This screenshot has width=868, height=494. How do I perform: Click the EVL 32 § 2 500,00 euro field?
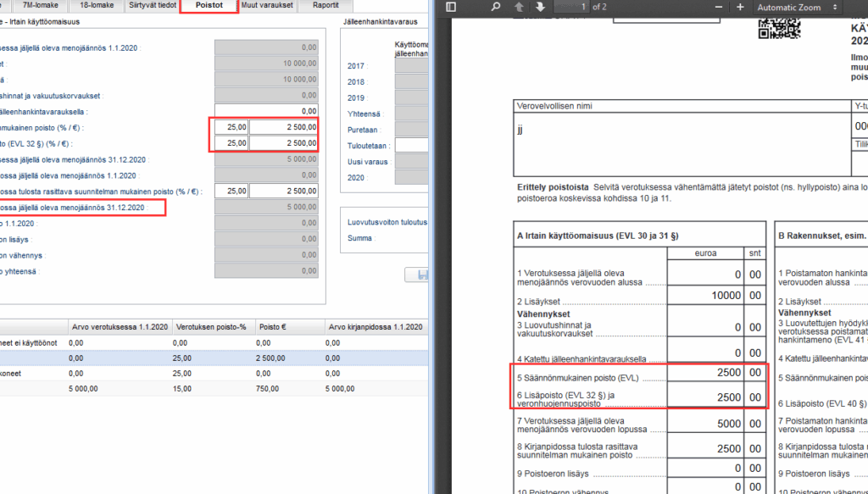tap(283, 143)
